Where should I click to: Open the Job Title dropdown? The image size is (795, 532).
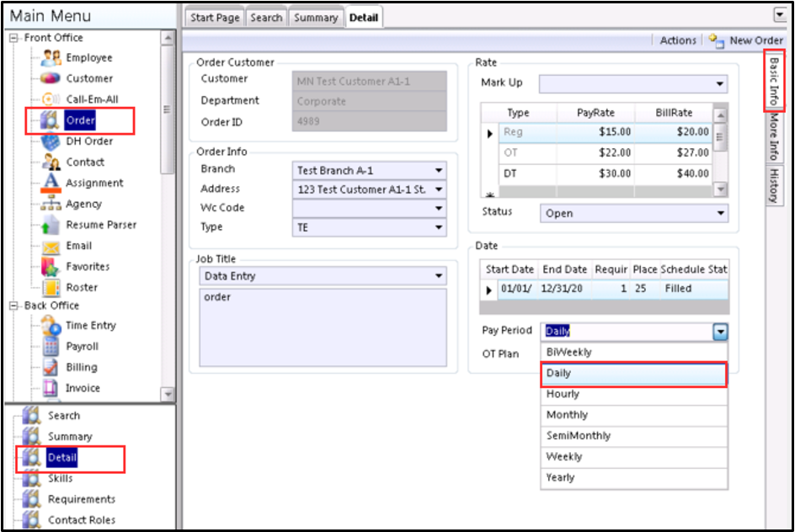click(x=439, y=276)
